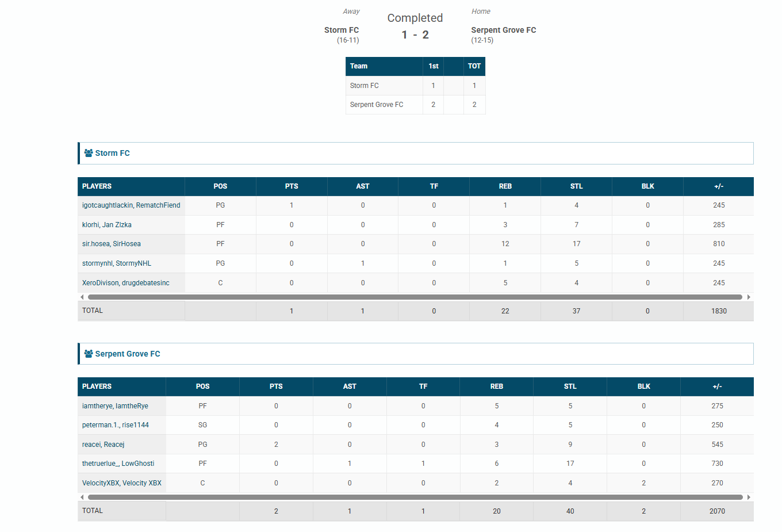Click the team icon beside Serpent Grove FC heading
This screenshot has height=532, width=782.
point(88,354)
